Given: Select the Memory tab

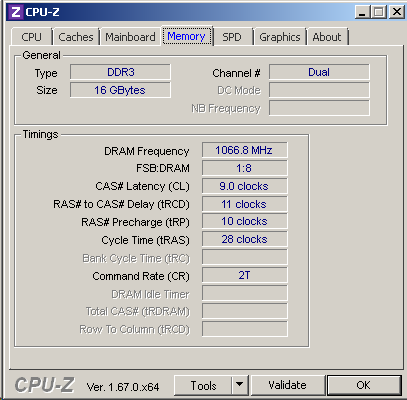Looking at the screenshot, I should tap(187, 36).
